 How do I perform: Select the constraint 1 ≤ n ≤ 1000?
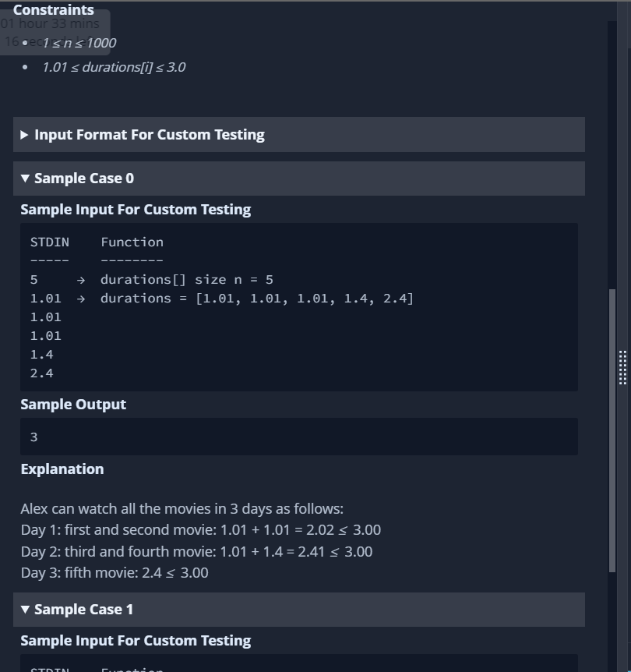coord(80,43)
